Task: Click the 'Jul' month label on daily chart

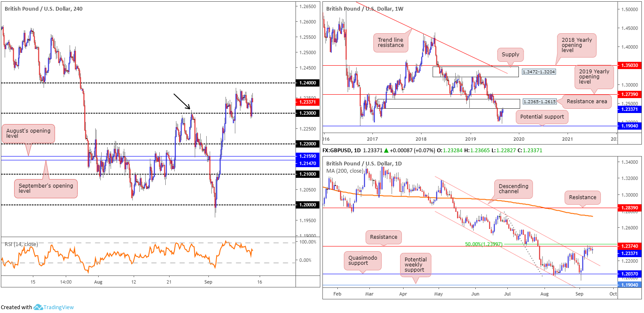Action: pos(508,294)
